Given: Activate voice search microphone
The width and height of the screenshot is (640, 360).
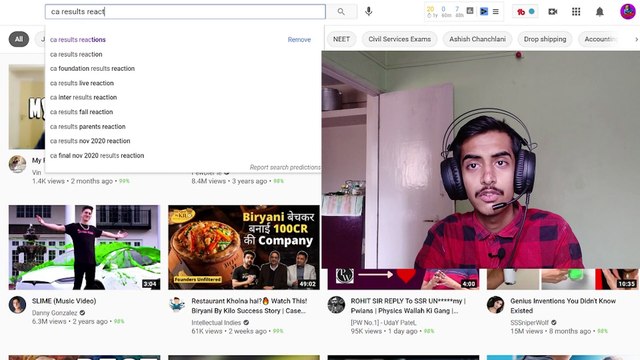Looking at the screenshot, I should (369, 11).
